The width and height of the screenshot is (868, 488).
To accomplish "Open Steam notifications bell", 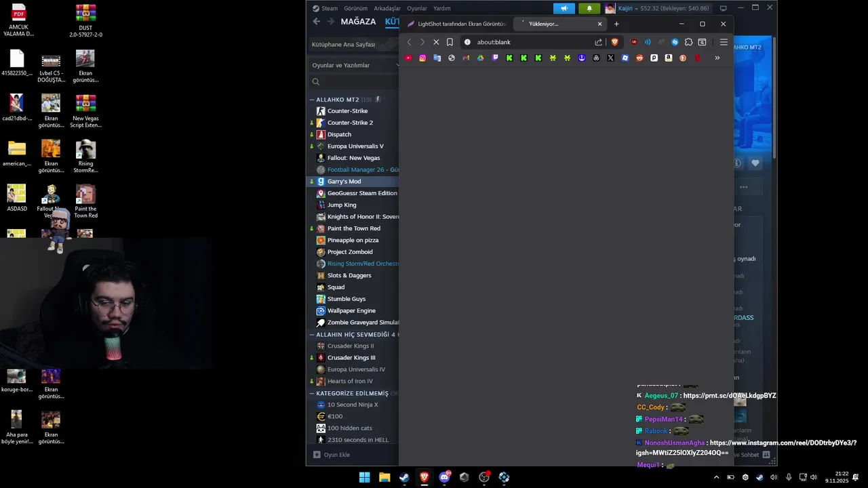I will (589, 8).
